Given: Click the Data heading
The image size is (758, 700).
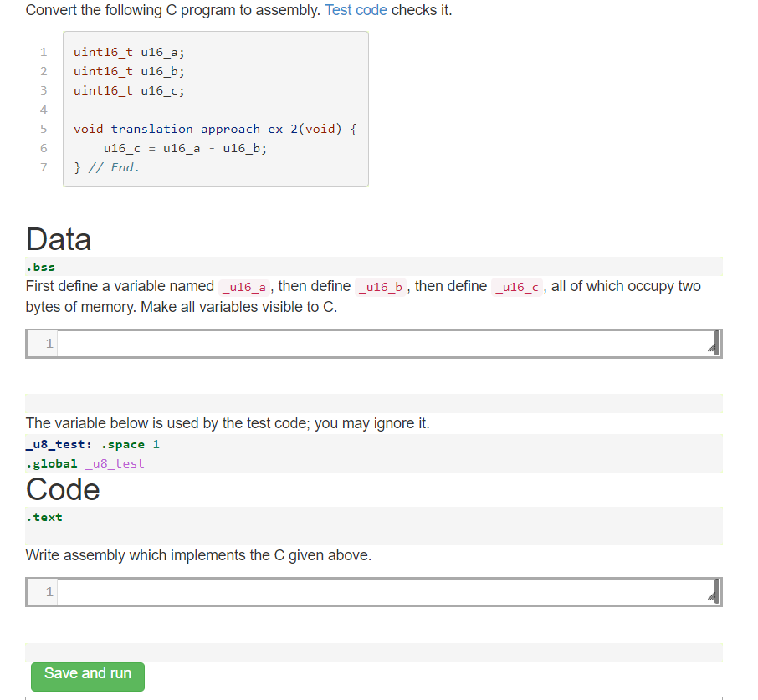Looking at the screenshot, I should click(x=58, y=240).
